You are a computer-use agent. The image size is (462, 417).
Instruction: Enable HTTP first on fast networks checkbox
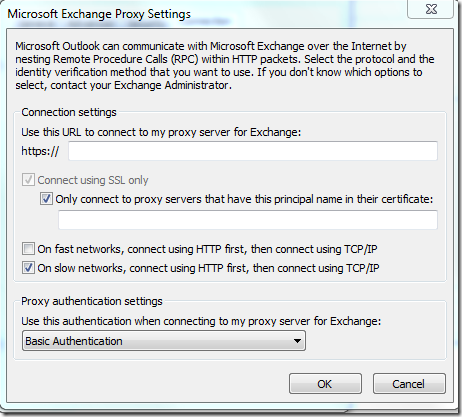click(x=28, y=249)
